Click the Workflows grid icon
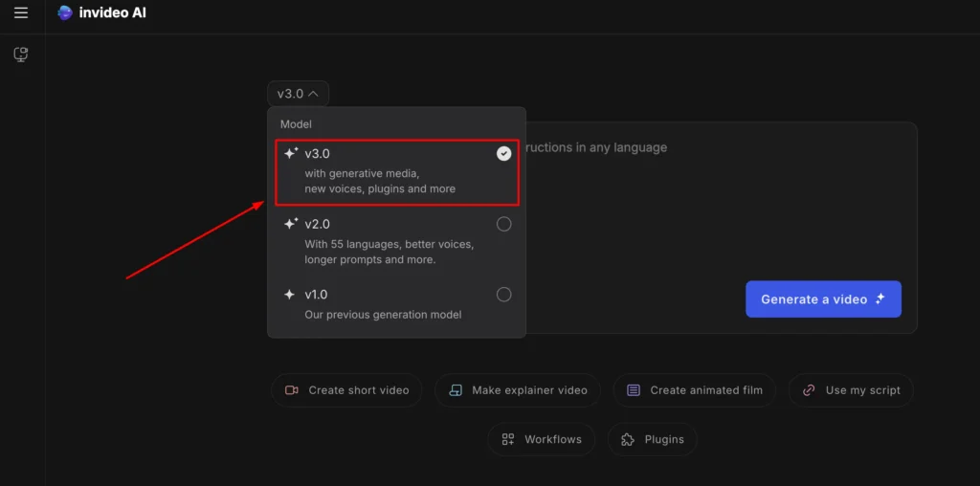This screenshot has width=980, height=486. coord(508,440)
